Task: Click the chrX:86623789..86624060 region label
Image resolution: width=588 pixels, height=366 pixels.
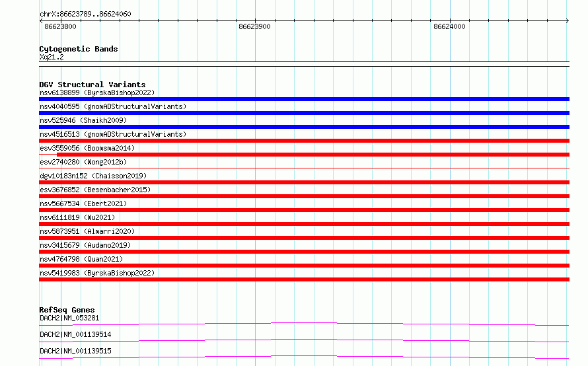Action: (x=85, y=14)
